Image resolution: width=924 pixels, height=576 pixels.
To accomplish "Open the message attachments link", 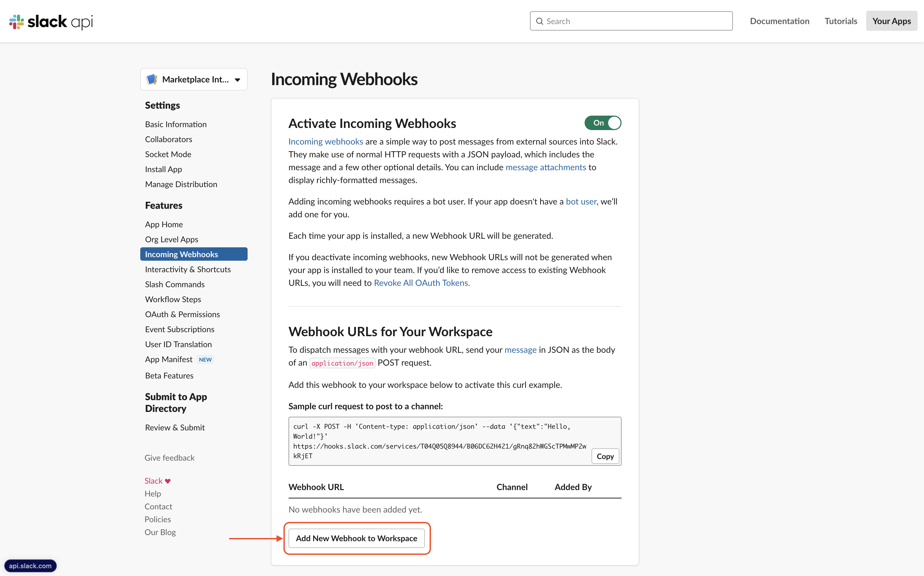I will point(546,167).
